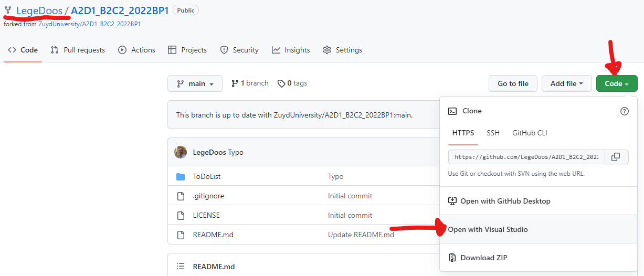644x276 pixels.
Task: Expand the Add file dropdown
Action: click(x=567, y=83)
